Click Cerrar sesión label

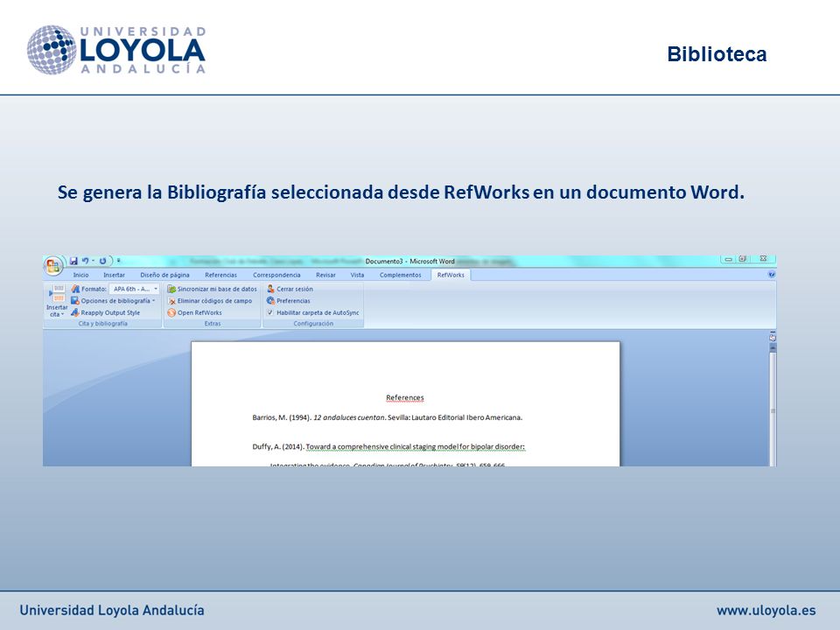(x=295, y=289)
